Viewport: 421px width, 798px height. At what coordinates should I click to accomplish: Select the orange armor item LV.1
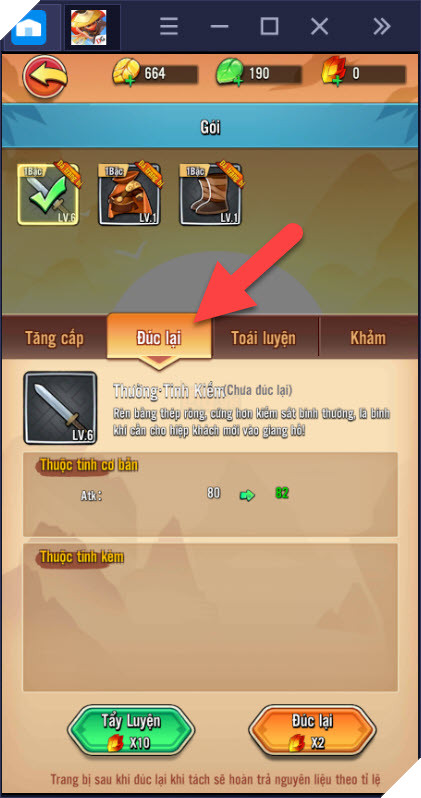pos(129,194)
